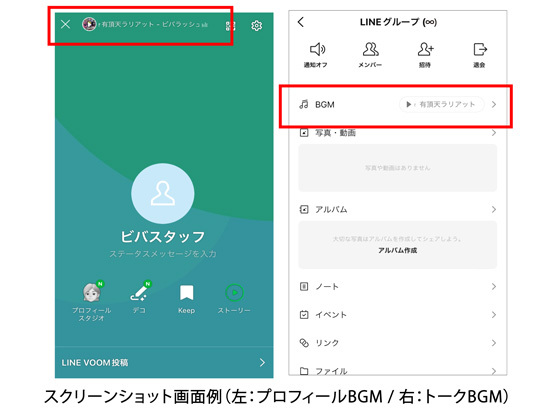
Task: Tap the File folder icon
Action: click(304, 371)
